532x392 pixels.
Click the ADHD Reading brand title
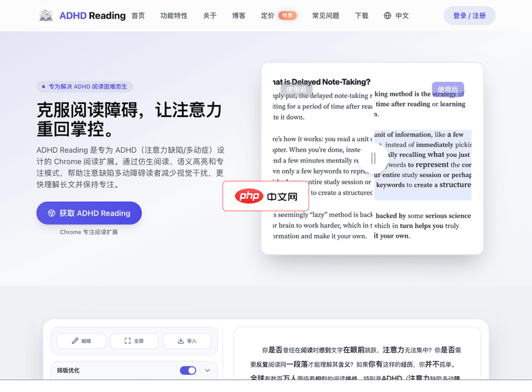(x=93, y=16)
